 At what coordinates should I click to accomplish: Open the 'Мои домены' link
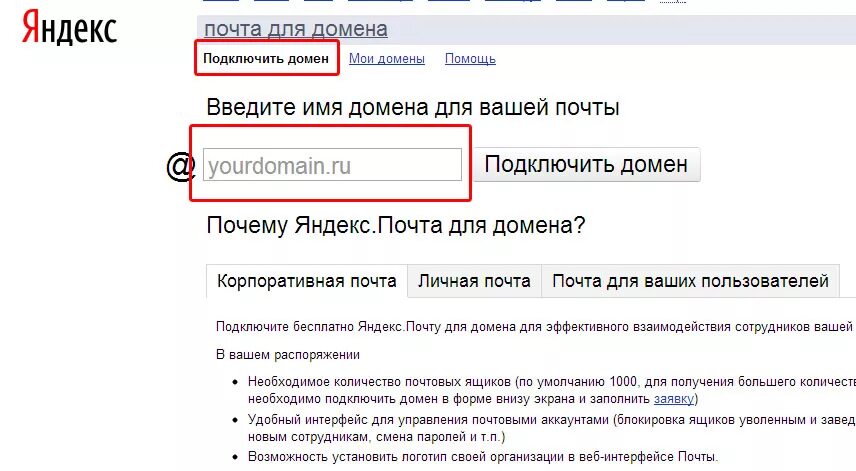(387, 58)
